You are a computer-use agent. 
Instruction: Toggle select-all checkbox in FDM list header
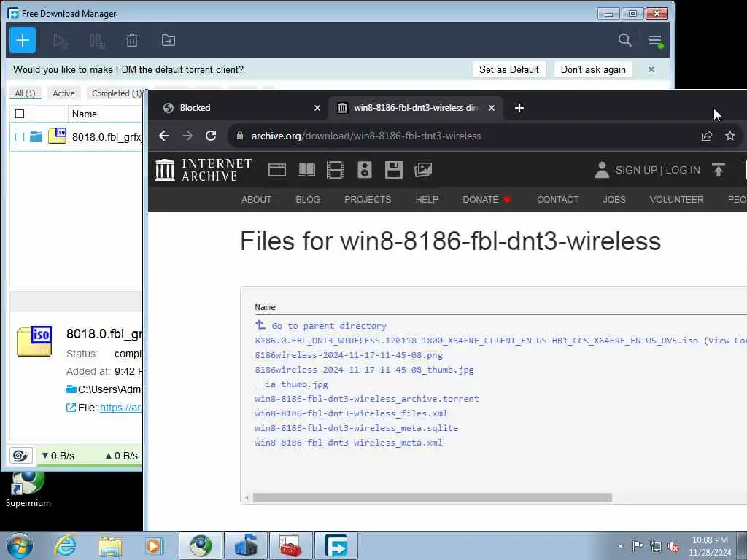[x=20, y=114]
